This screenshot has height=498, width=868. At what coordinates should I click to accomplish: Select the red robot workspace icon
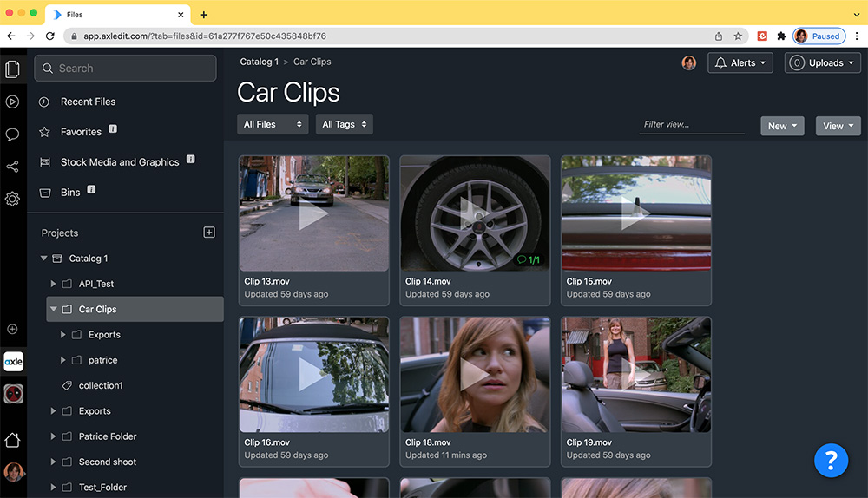point(13,394)
